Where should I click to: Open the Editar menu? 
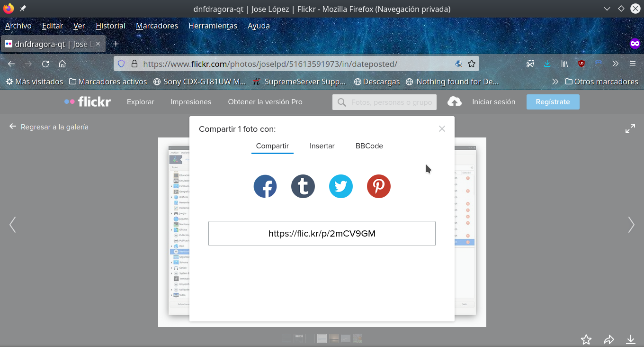coord(53,26)
